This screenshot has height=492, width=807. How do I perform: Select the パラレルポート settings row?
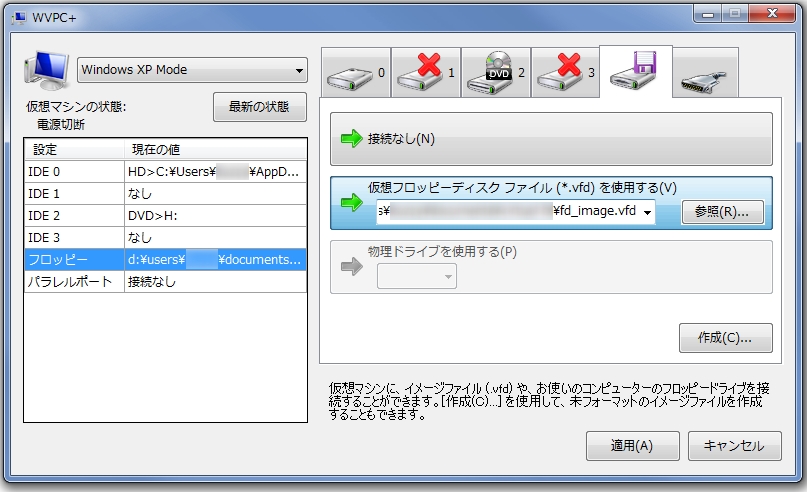[165, 282]
